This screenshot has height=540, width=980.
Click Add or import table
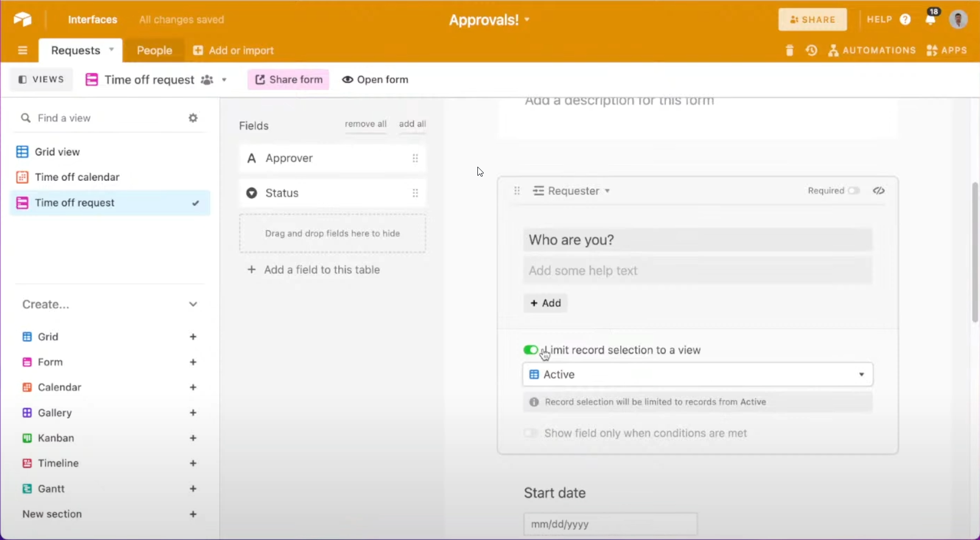(x=233, y=50)
